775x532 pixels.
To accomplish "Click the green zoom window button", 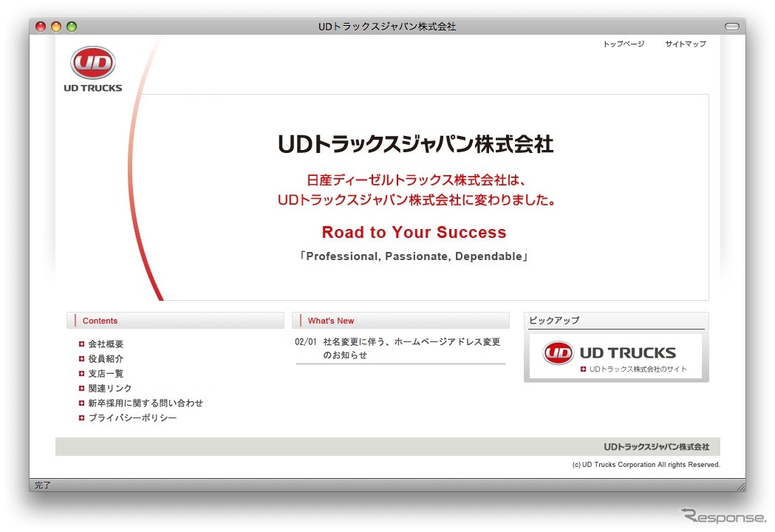I will [x=72, y=27].
